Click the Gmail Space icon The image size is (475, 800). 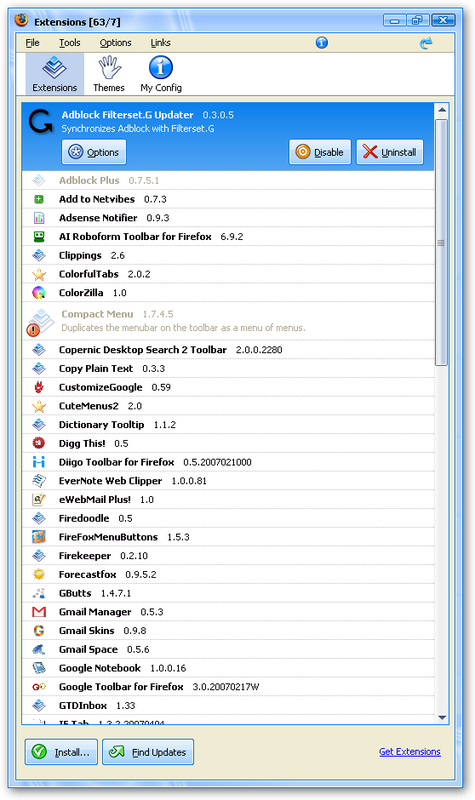(39, 649)
